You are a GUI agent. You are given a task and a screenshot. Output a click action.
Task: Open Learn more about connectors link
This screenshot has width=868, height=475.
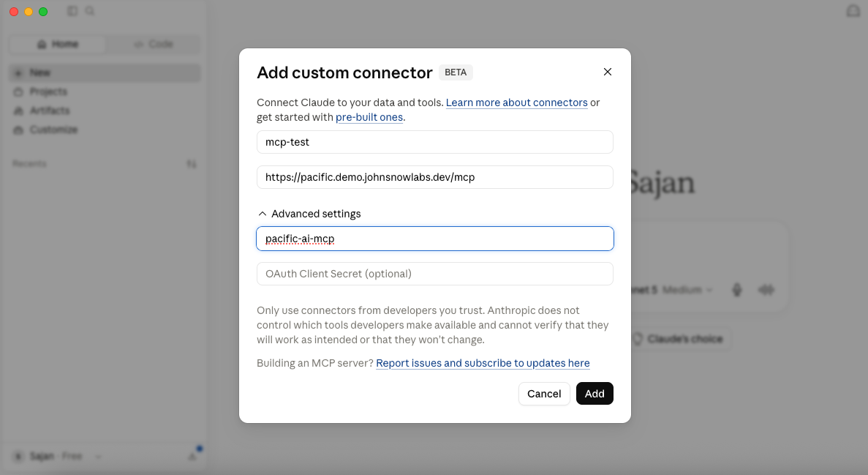(516, 102)
